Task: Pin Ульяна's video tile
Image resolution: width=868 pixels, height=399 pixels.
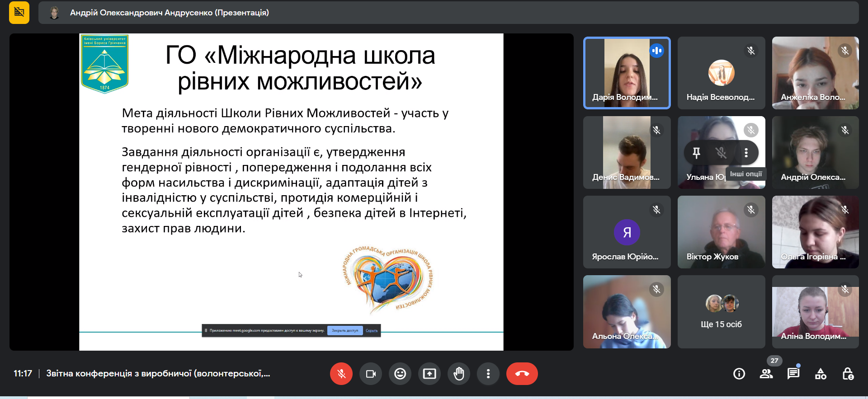Action: [696, 153]
